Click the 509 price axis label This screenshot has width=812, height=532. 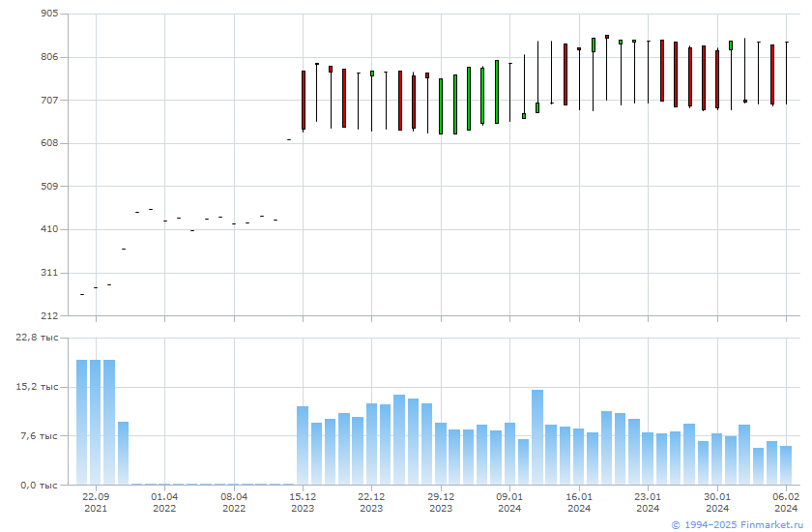coord(49,186)
